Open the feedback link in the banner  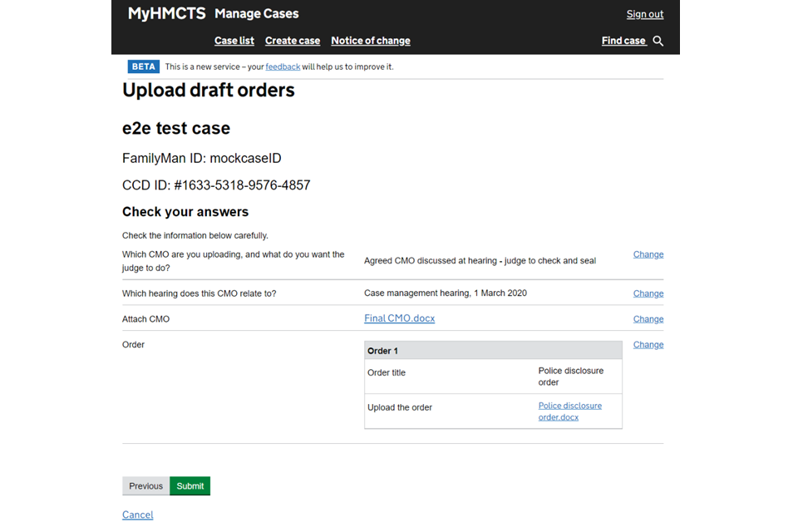pyautogui.click(x=283, y=66)
